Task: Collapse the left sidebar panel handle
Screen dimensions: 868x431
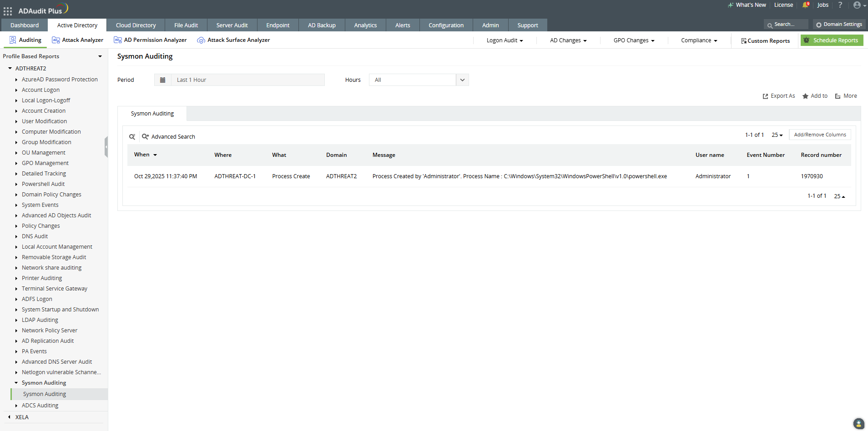Action: [x=106, y=147]
